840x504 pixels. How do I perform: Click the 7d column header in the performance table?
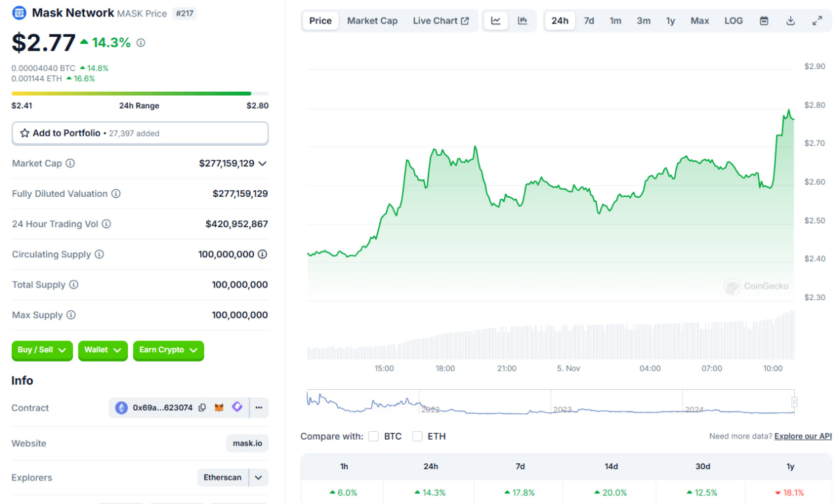tap(520, 467)
